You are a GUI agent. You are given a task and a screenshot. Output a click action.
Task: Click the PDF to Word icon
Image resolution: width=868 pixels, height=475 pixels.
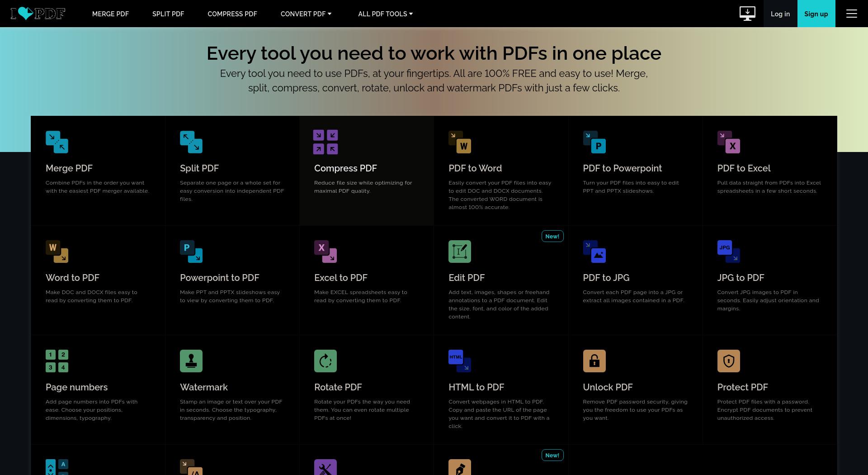pyautogui.click(x=460, y=142)
